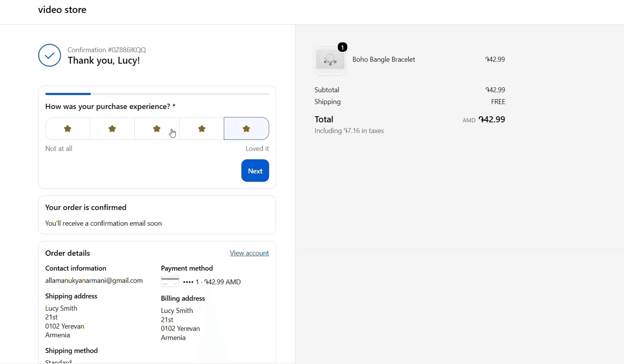Click 'You'll receive a confirmation email soon'

(x=104, y=223)
